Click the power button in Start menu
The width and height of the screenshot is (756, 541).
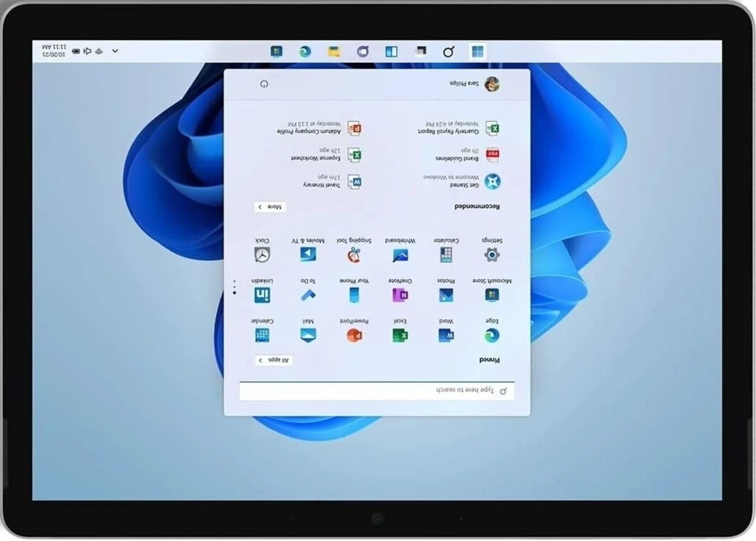click(x=264, y=84)
